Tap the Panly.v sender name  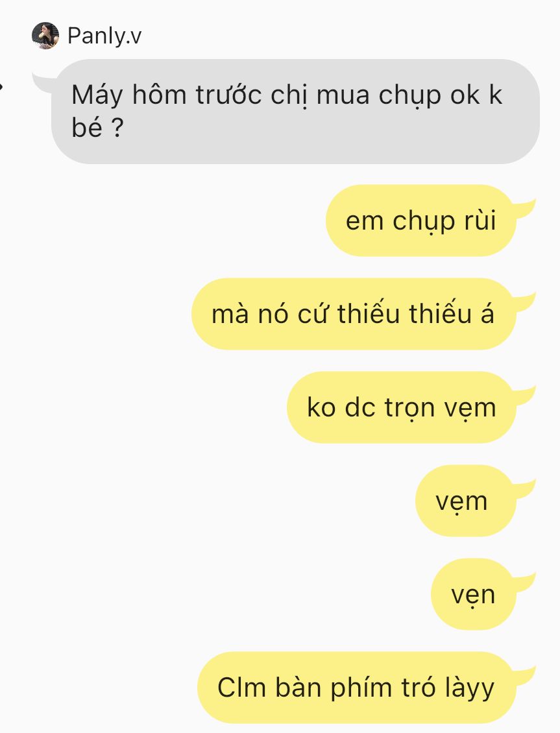104,36
